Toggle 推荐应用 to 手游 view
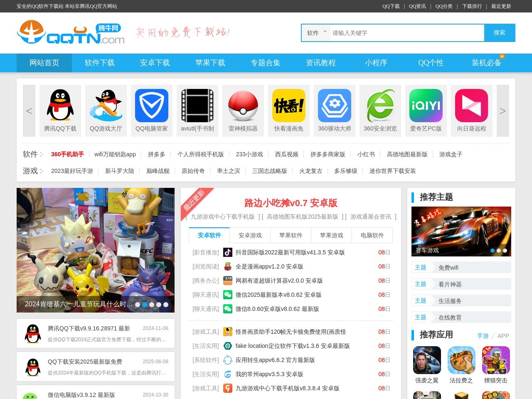Screen dimensions: 532x399 [483, 336]
